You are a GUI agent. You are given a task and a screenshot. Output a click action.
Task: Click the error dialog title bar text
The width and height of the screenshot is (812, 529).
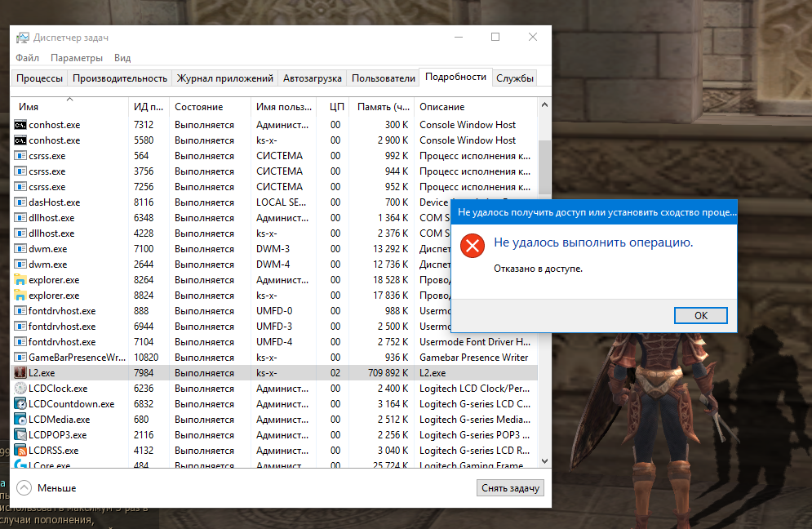597,212
